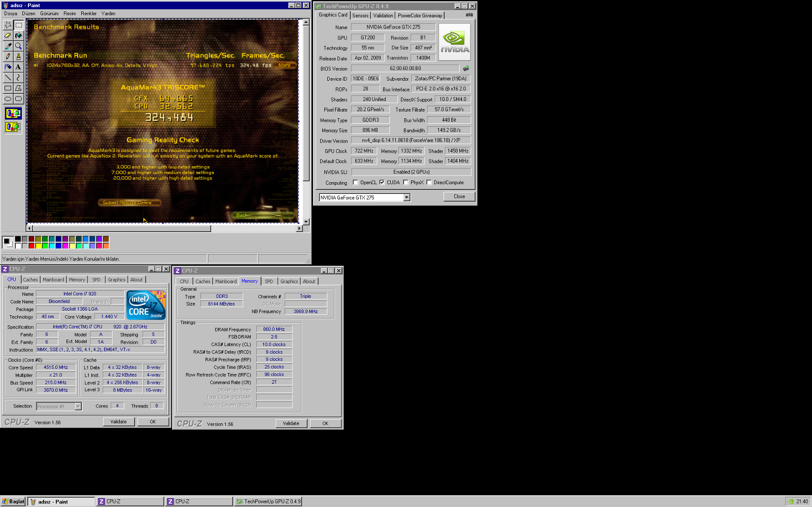Viewport: 812px width, 507px height.
Task: Switch to the Sensors tab in GPU-Z
Action: 360,16
